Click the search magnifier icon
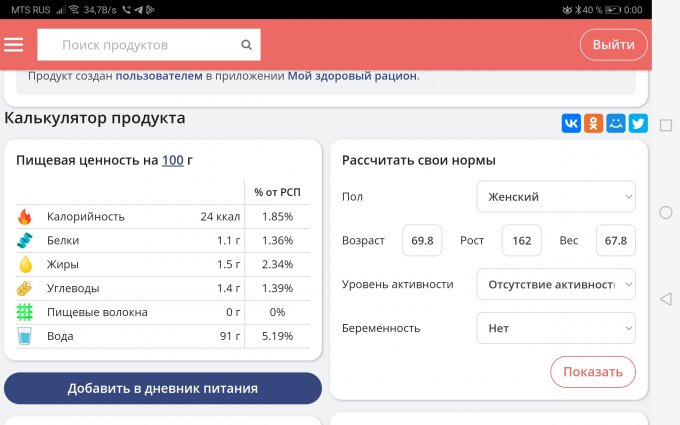Screen dimensions: 680x425 click(246, 45)
